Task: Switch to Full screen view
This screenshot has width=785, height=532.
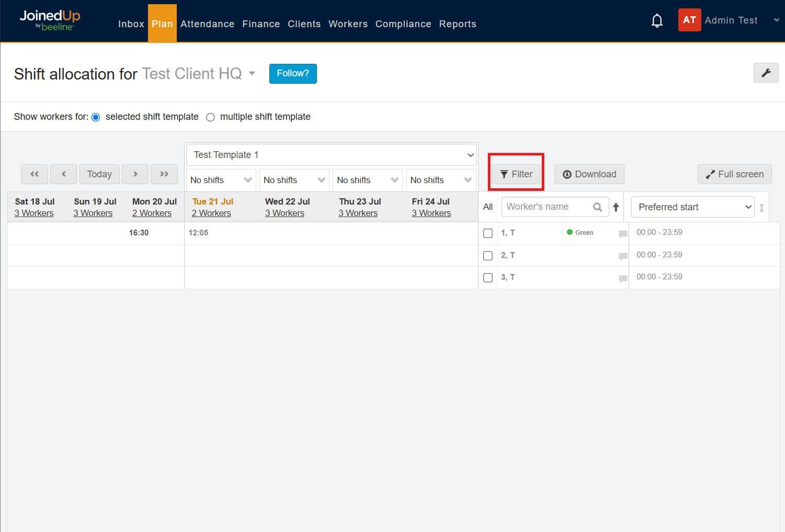Action: [735, 174]
